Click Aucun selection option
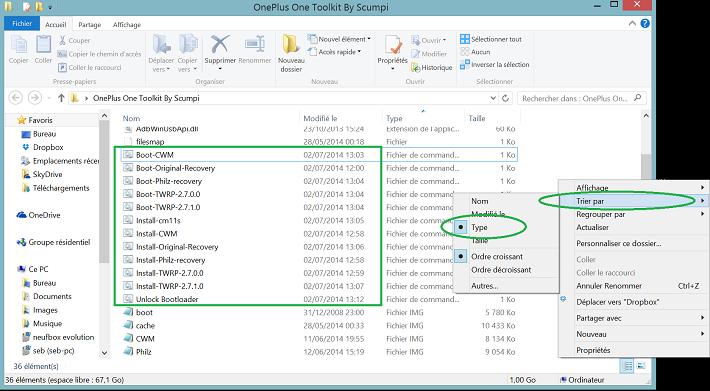This screenshot has width=710, height=391. (475, 52)
